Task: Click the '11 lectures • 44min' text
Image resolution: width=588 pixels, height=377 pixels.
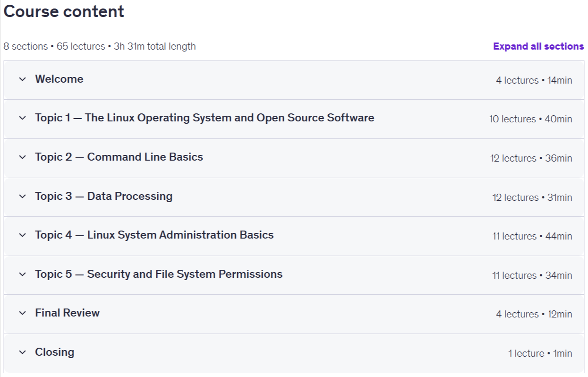Action: point(532,236)
